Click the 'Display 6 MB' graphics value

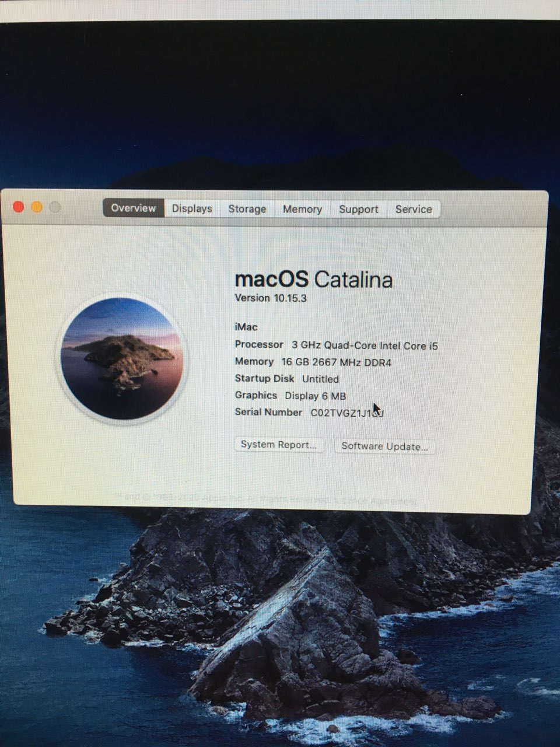click(316, 396)
